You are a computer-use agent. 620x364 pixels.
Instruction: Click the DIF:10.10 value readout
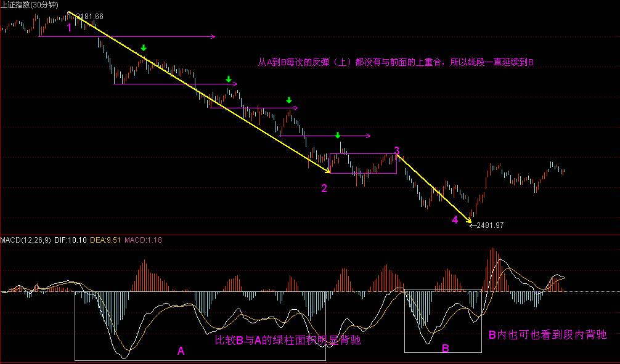(70, 239)
